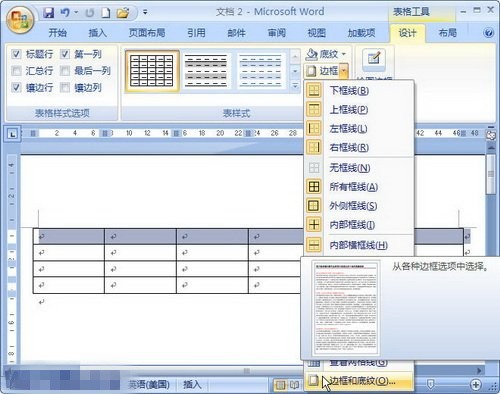The image size is (500, 394).
Task: Tick the 镶边列 banded columns checkbox
Action: 65,88
